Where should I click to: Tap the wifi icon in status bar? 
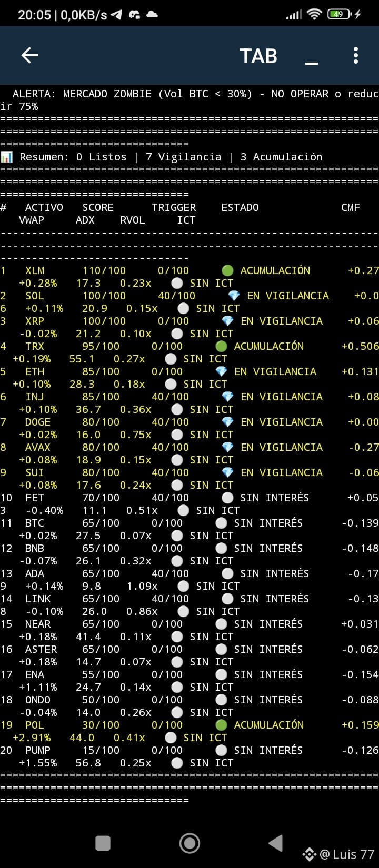tap(314, 14)
